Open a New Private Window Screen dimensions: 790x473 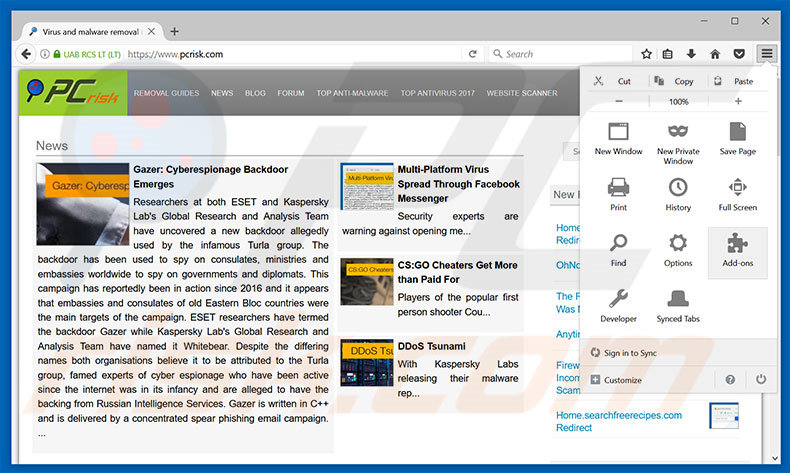pos(678,144)
